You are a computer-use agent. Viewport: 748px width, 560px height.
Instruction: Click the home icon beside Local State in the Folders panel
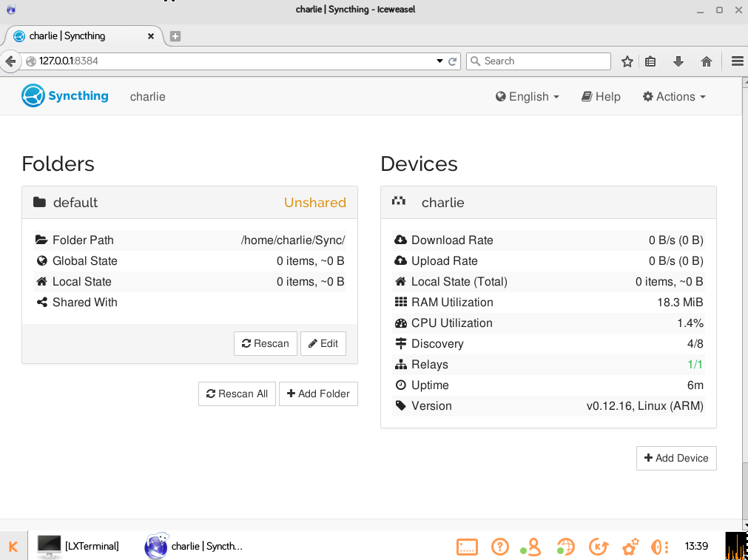42,281
